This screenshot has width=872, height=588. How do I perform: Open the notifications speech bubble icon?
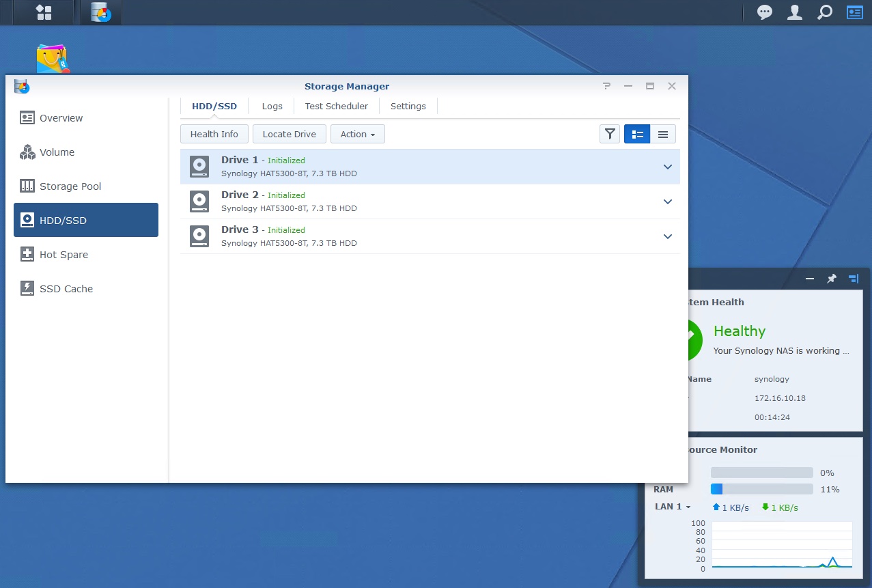[765, 12]
